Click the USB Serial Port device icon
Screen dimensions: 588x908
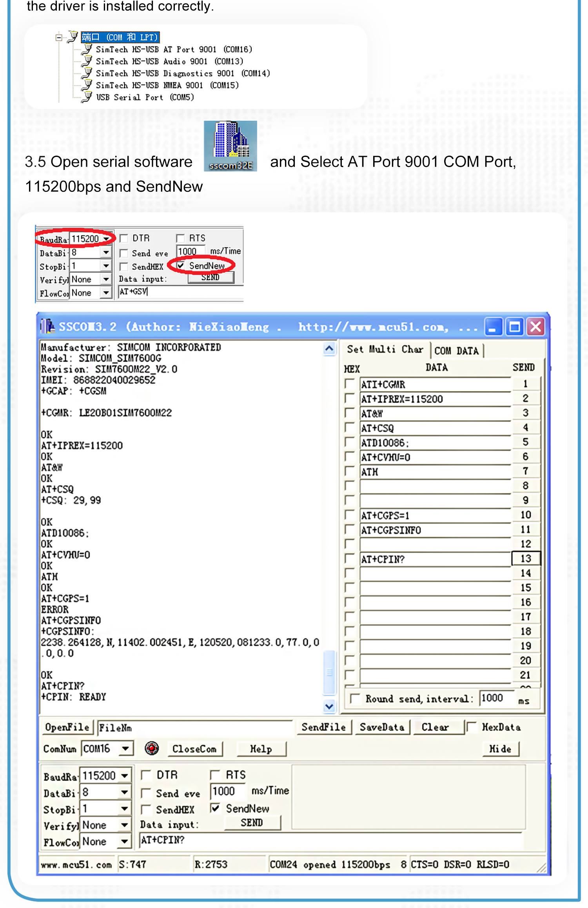tap(87, 97)
